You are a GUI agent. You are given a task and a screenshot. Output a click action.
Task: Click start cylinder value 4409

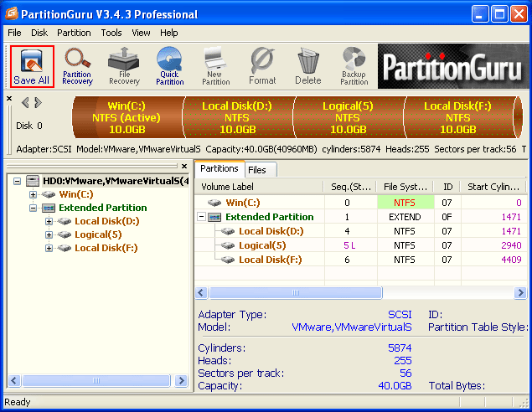(511, 260)
